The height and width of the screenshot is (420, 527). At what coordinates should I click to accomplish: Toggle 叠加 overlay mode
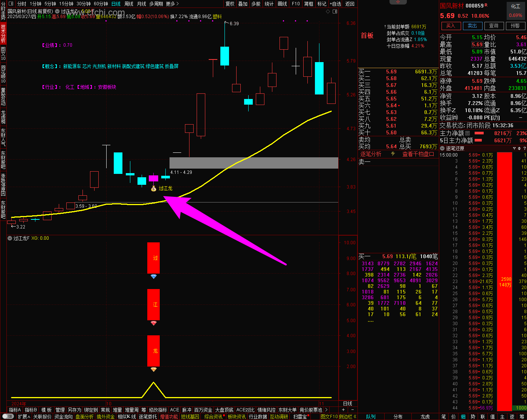243,4
